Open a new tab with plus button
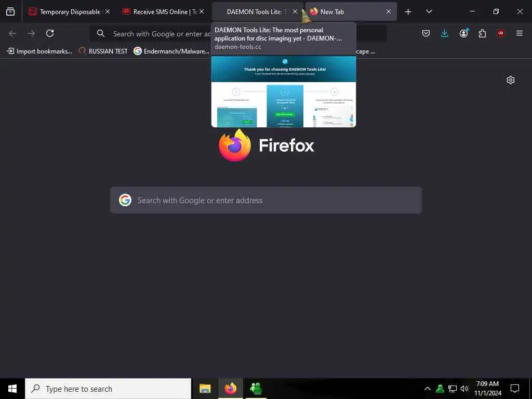The width and height of the screenshot is (532, 399). point(408,12)
